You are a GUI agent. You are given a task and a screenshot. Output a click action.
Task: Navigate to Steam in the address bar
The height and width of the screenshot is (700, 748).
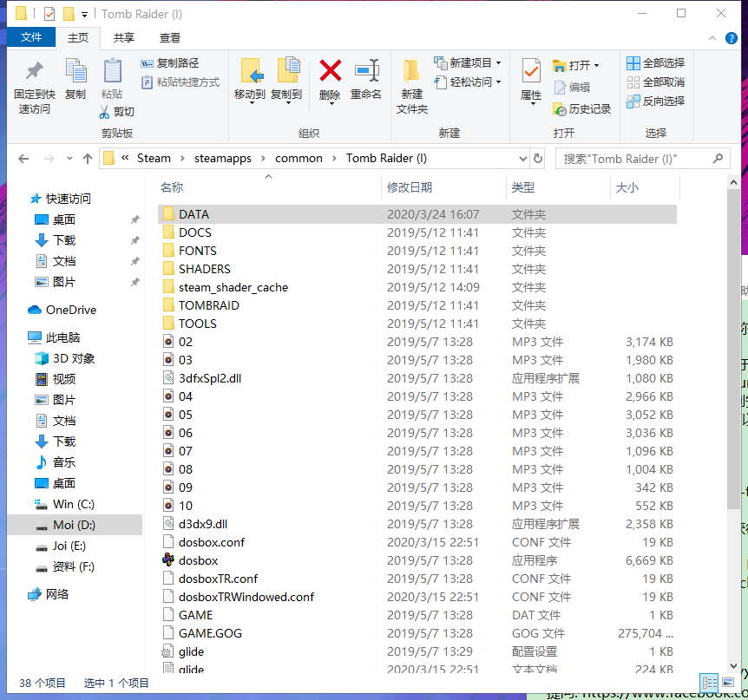pos(154,159)
